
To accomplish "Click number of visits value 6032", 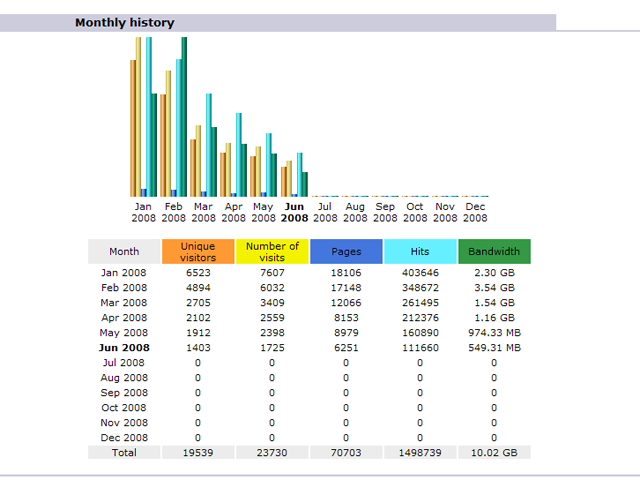I will [272, 288].
